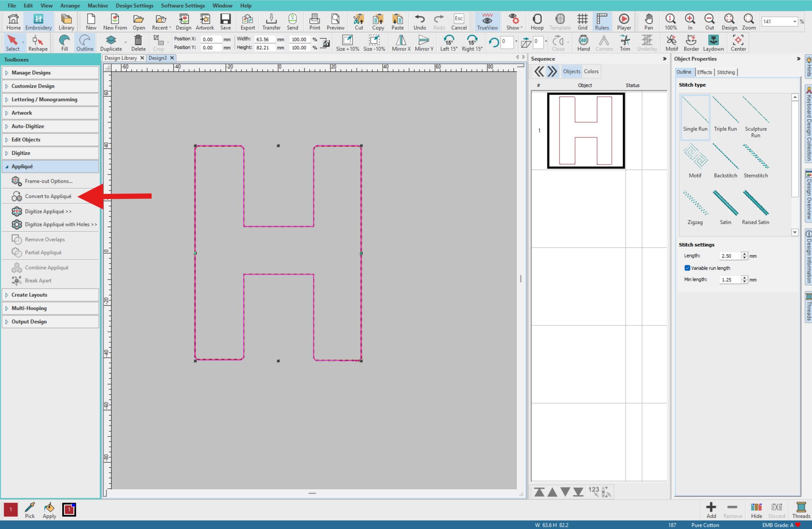Open the Arrange menu
The height and width of the screenshot is (529, 812).
70,5
